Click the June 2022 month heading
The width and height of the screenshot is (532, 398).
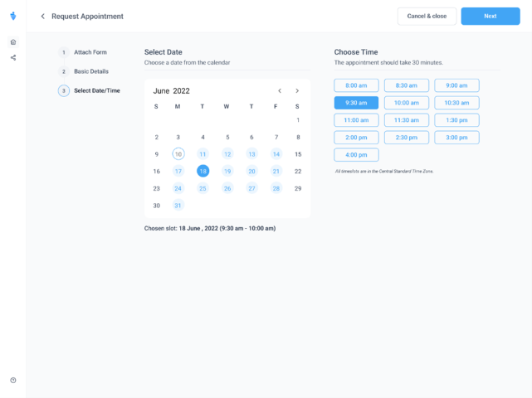click(x=172, y=90)
